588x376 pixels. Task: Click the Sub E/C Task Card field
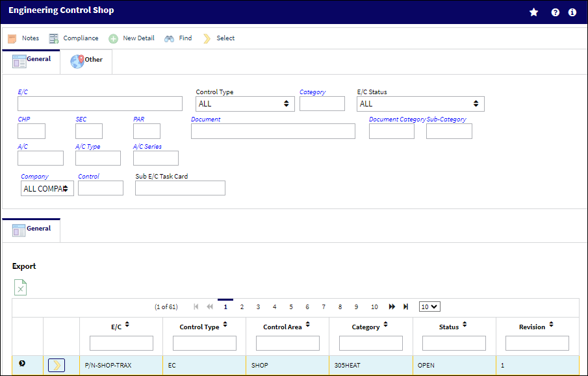[x=181, y=188]
